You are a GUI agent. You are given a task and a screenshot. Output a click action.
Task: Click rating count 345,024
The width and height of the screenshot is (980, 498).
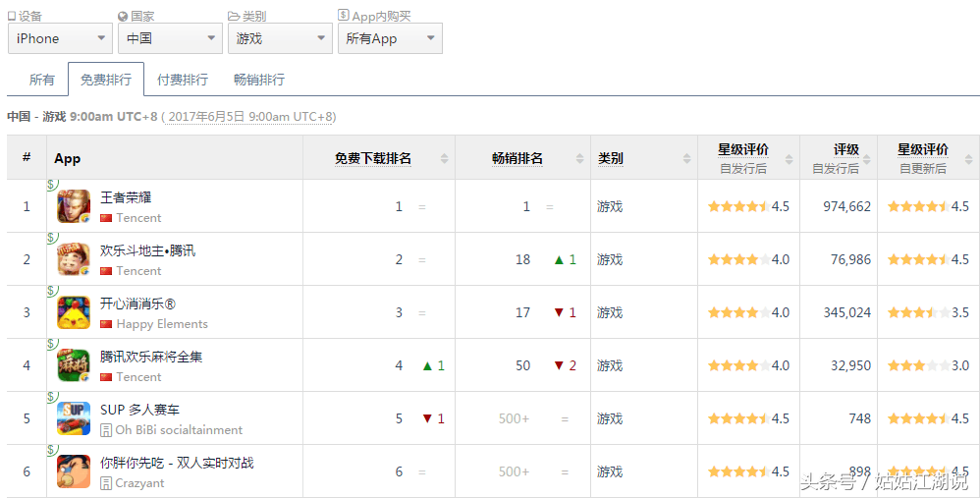tap(846, 312)
